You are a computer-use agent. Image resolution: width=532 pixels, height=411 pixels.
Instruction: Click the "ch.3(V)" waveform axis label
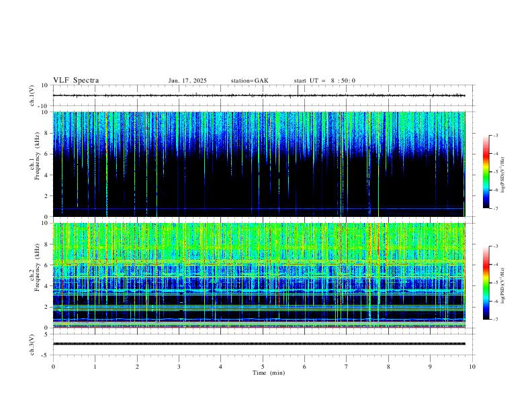click(32, 345)
